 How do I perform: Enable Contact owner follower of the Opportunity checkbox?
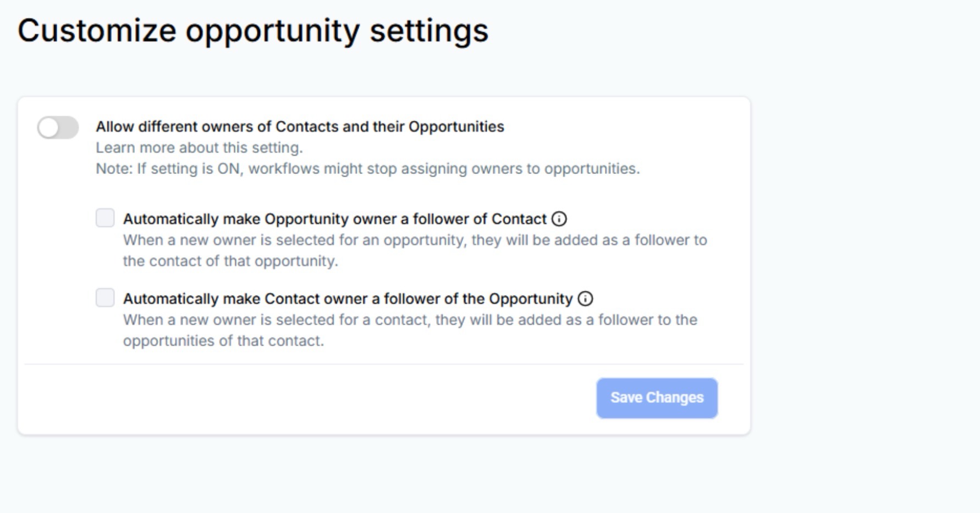click(105, 298)
